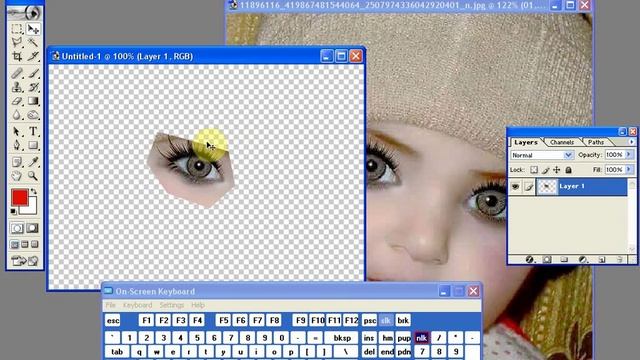
Task: Open On-Screen Keyboard Keyboard menu
Action: tap(137, 305)
